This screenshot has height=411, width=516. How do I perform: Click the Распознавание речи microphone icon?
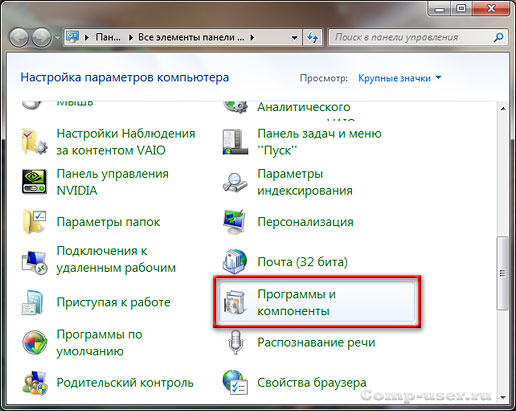click(235, 342)
